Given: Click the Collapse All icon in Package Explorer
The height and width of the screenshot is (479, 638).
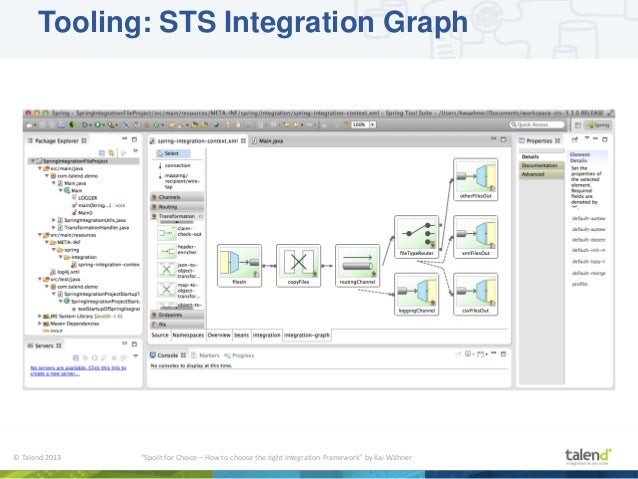Looking at the screenshot, I should pos(102,153).
